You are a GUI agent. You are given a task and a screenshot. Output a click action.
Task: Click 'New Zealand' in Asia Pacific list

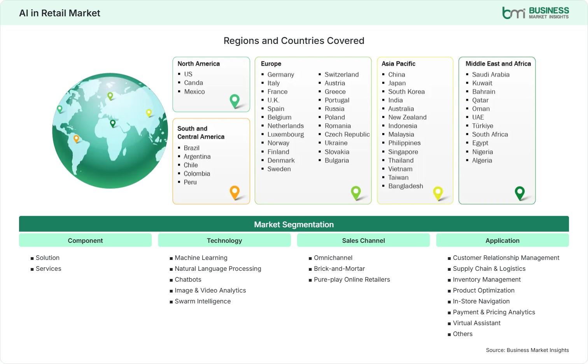[408, 117]
